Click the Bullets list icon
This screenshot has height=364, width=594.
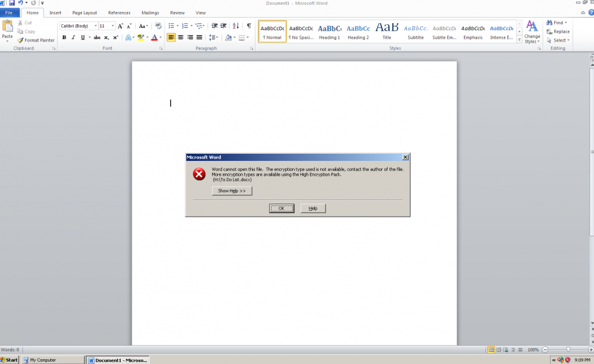click(x=171, y=26)
